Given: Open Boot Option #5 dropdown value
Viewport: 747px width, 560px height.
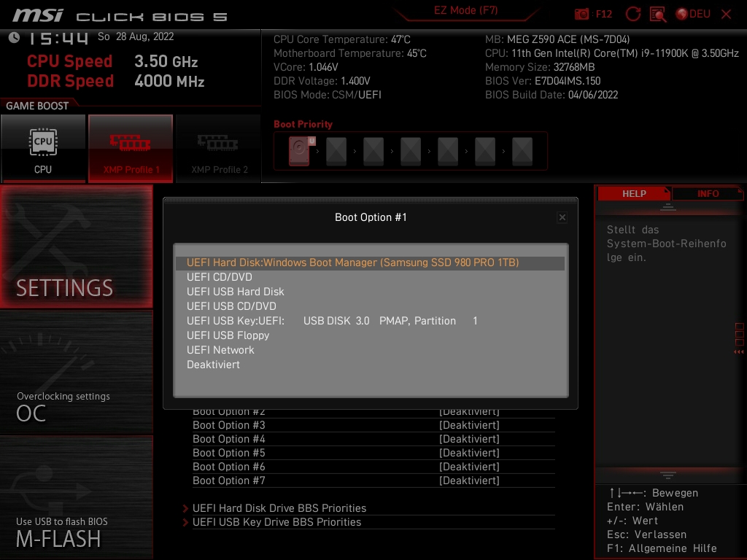Looking at the screenshot, I should 469,453.
